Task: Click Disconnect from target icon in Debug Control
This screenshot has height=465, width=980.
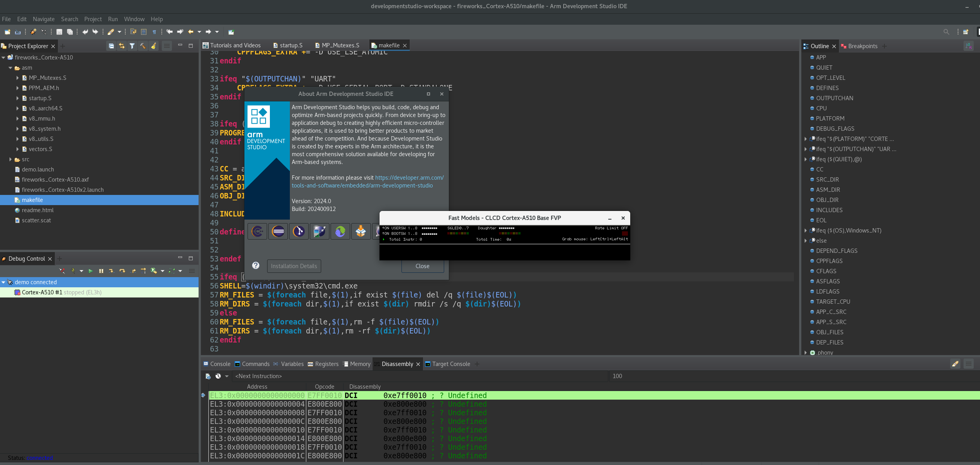Action: click(x=62, y=271)
